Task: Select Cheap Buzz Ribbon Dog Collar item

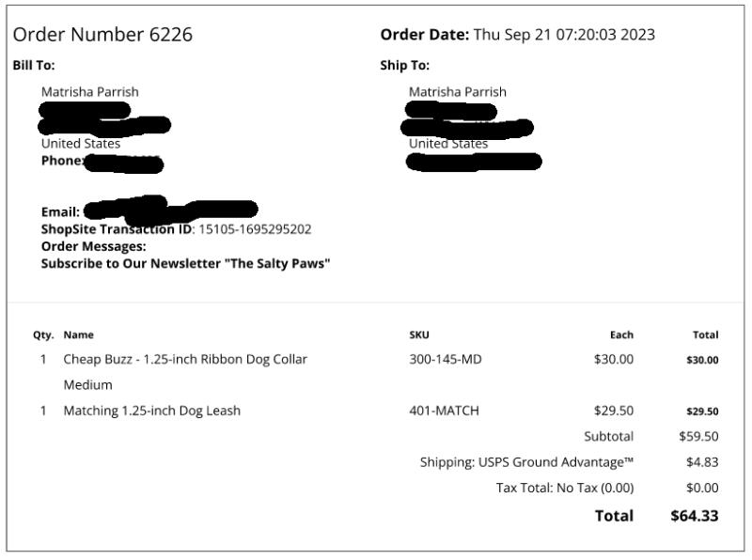Action: [185, 359]
